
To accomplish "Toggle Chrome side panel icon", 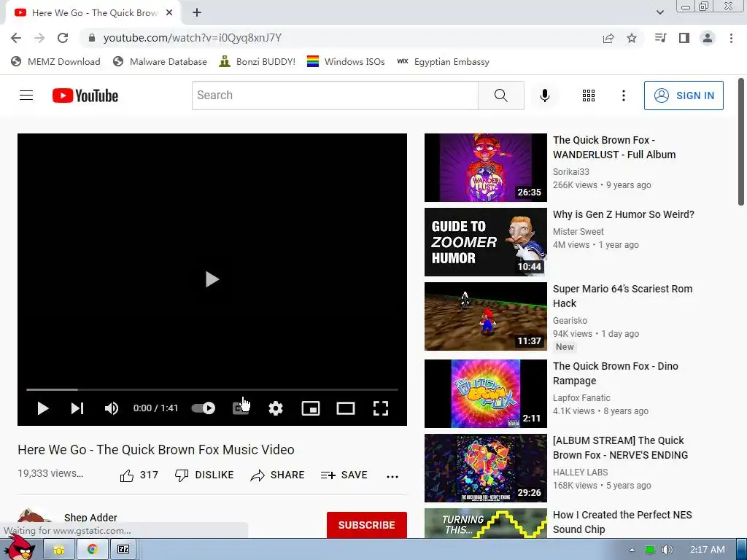I will pos(684,38).
